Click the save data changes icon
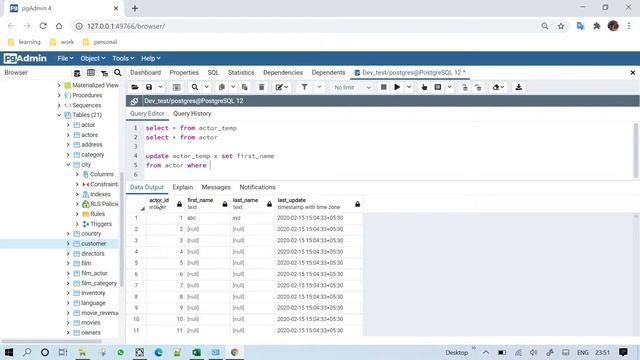This screenshot has width=640, height=360. (x=176, y=87)
